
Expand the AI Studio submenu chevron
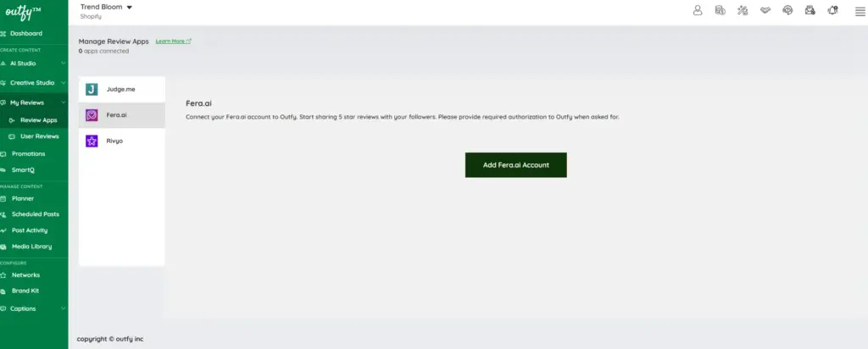pyautogui.click(x=63, y=64)
